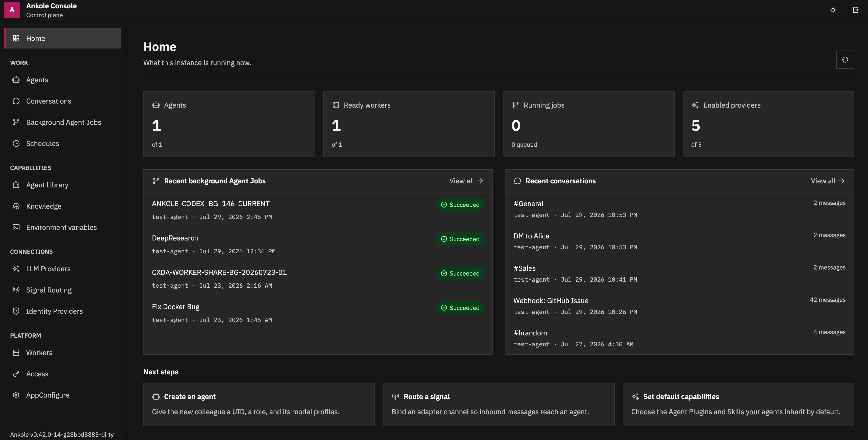Viewport: 868px width, 440px height.
Task: Click the bubble icon beside Recent conversations
Action: pos(518,181)
